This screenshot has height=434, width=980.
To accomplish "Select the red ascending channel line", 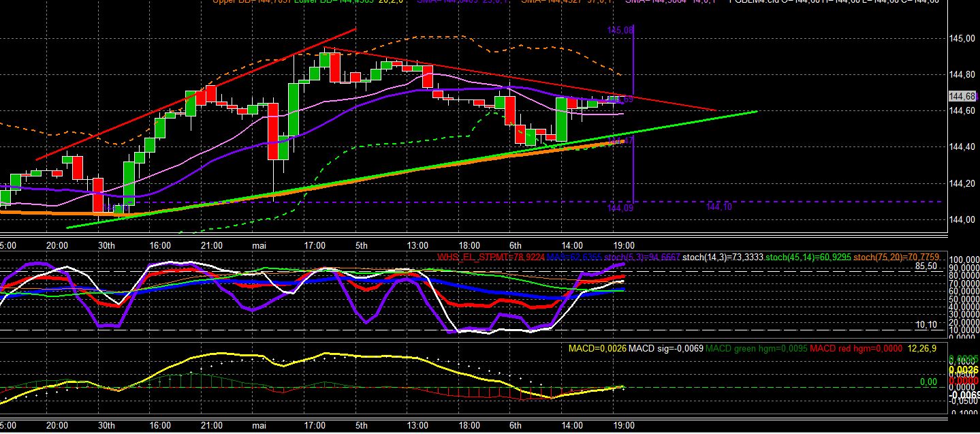I will pos(197,94).
